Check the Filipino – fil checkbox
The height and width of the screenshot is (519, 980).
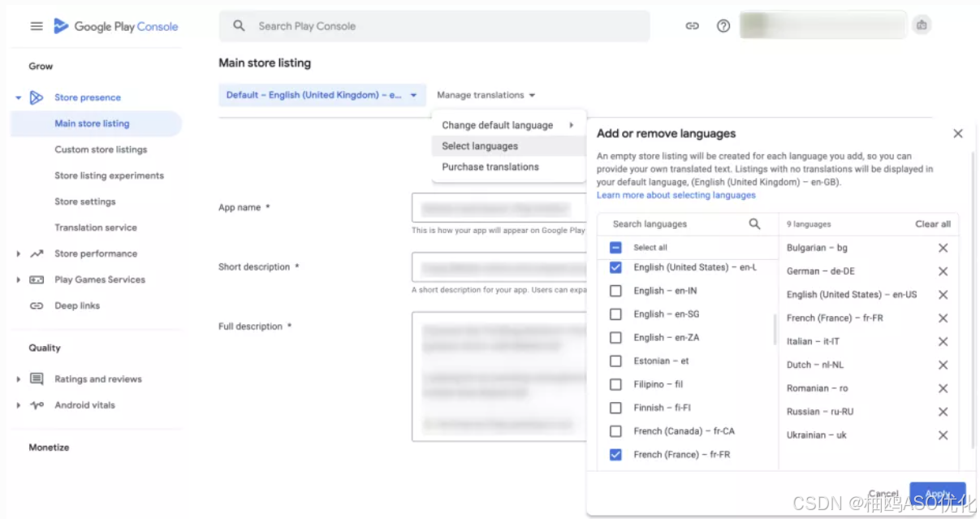click(x=615, y=384)
